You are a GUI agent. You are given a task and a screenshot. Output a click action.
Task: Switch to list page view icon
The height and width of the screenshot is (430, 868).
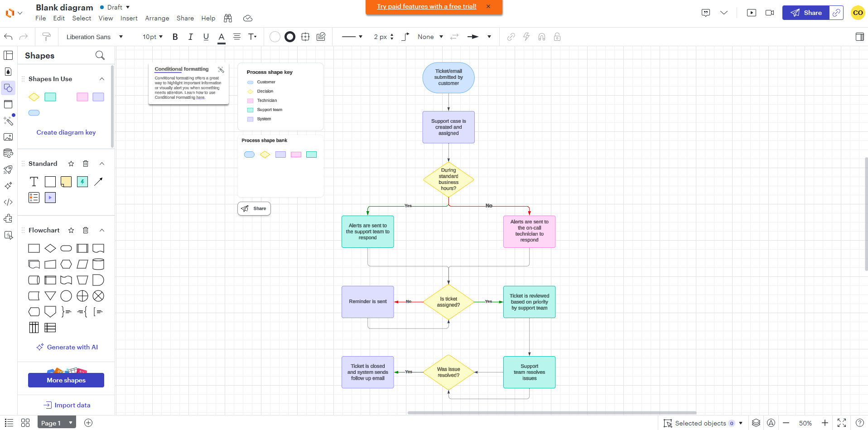pyautogui.click(x=9, y=423)
